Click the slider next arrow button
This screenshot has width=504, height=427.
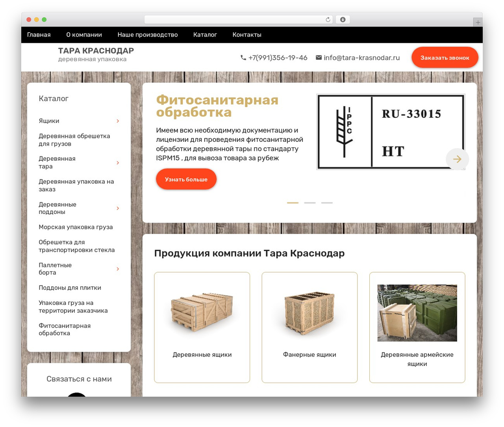[x=457, y=159]
